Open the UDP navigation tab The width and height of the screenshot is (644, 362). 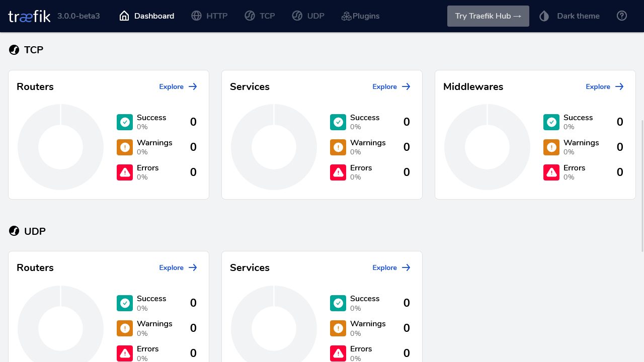click(308, 16)
